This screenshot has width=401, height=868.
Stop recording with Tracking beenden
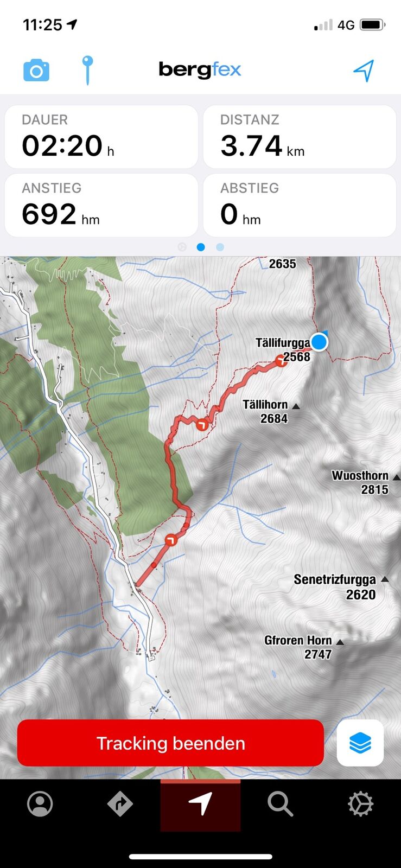tap(170, 743)
